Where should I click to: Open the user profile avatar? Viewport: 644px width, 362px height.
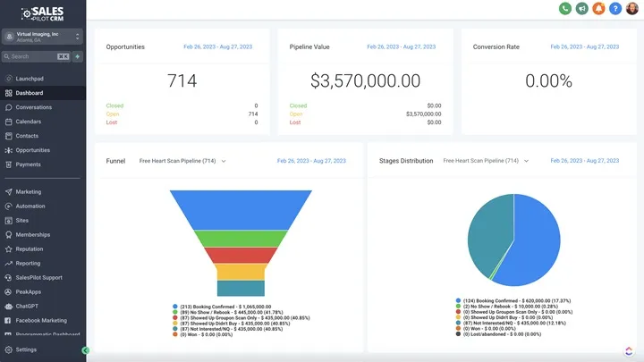tap(631, 9)
